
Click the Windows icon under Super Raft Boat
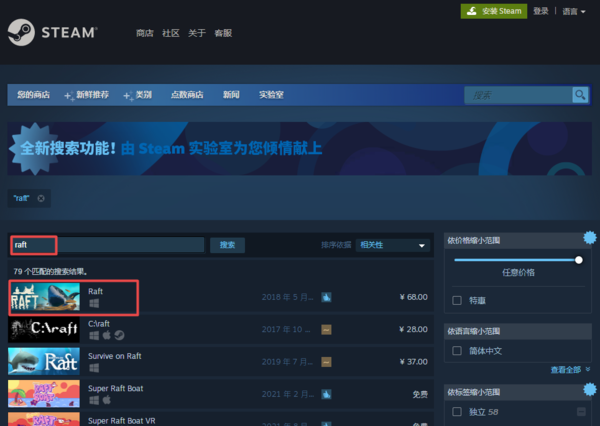click(94, 400)
